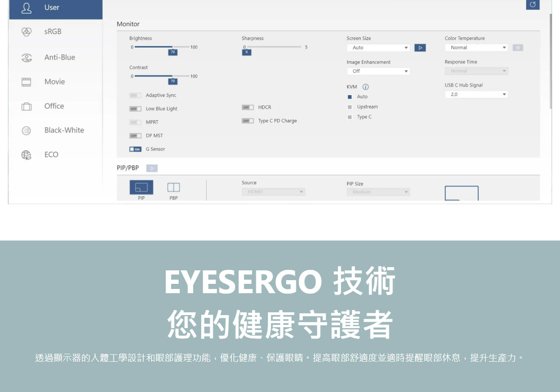
Task: Choose the Movie mode film icon
Action: tap(27, 82)
